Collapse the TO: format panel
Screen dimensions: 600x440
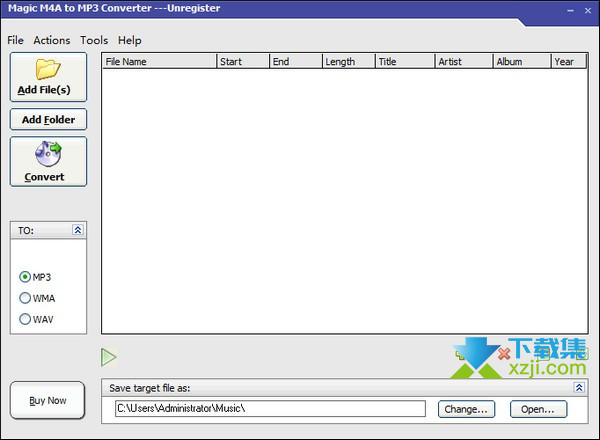click(78, 230)
